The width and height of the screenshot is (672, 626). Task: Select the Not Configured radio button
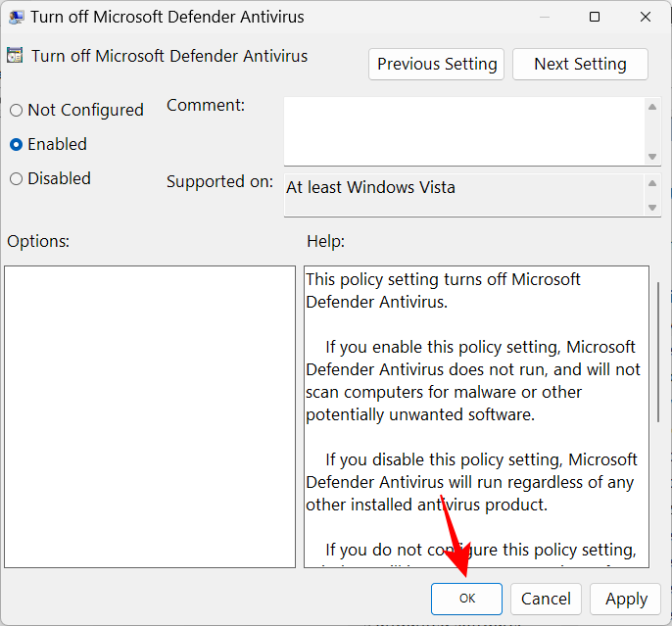click(17, 111)
